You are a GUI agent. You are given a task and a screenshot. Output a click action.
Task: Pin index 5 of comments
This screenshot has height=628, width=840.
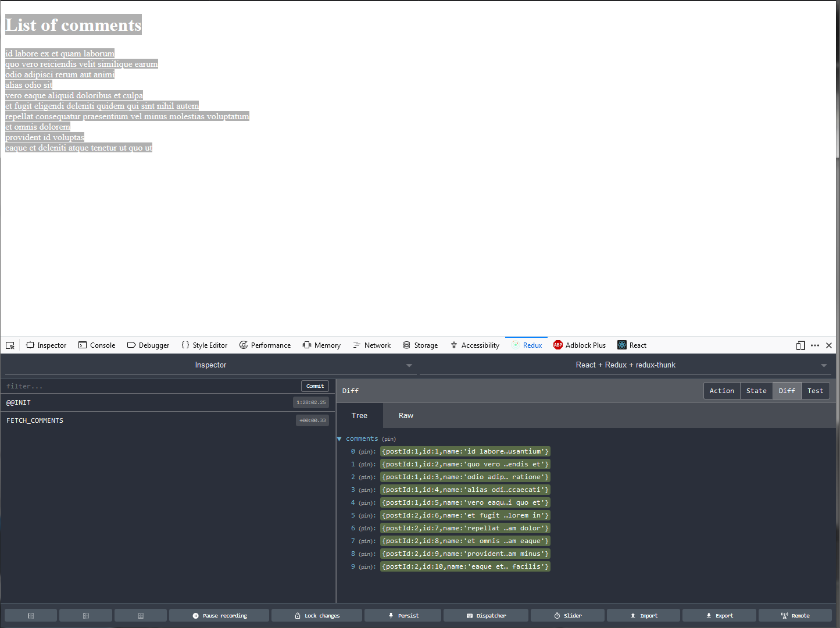(367, 516)
